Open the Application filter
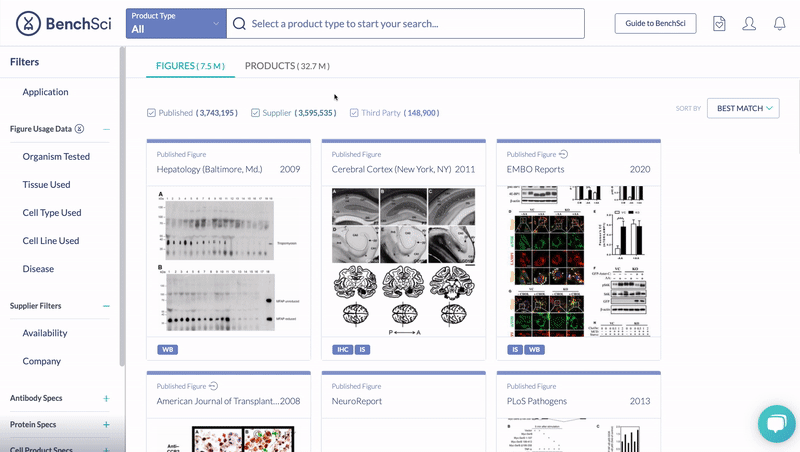The image size is (800, 452). (x=45, y=92)
